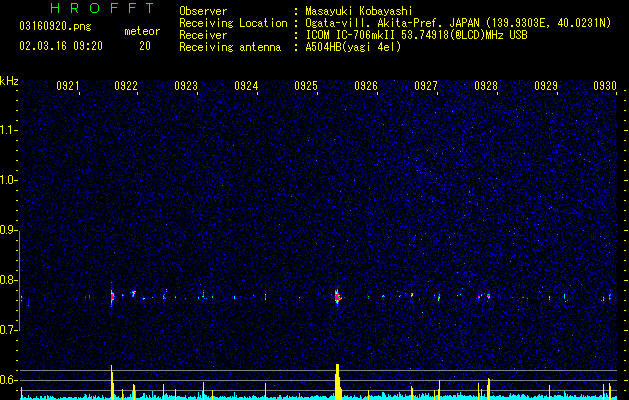Click the 0929 time marker
The image size is (629, 400).
tap(546, 85)
